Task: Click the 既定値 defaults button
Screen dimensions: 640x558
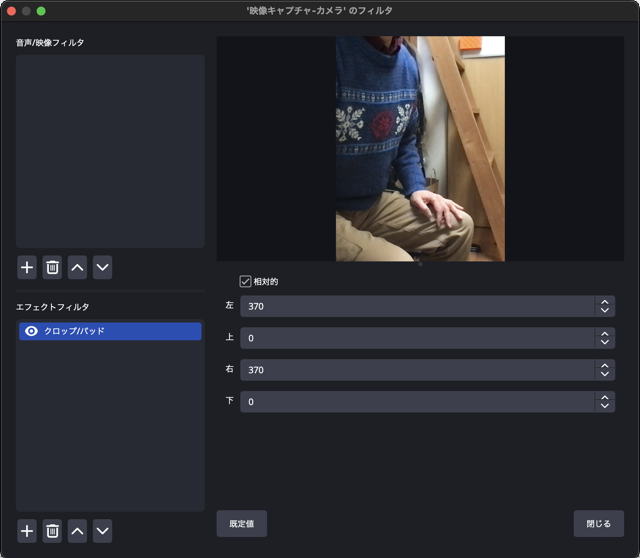Action: [241, 524]
